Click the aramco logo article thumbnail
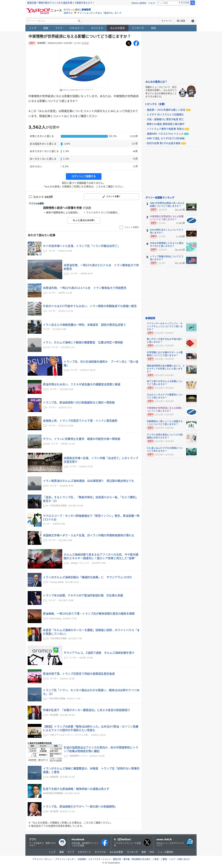The image size is (222, 868). [45, 655]
